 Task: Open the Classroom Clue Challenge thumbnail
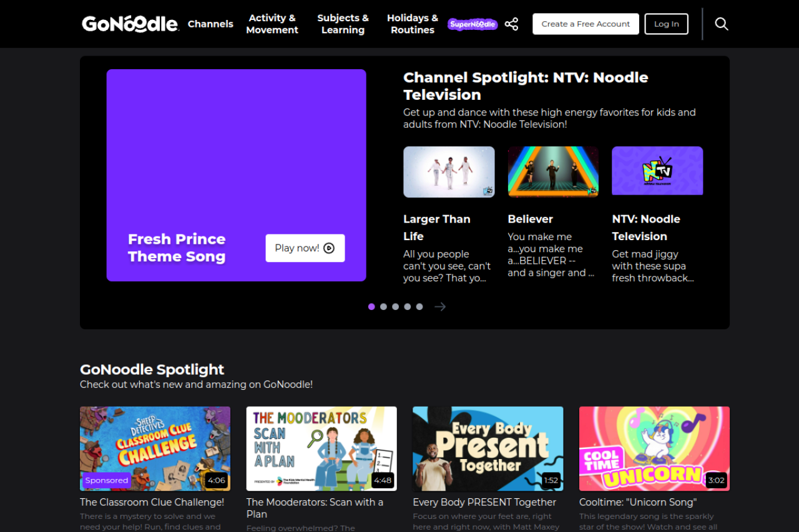point(155,449)
